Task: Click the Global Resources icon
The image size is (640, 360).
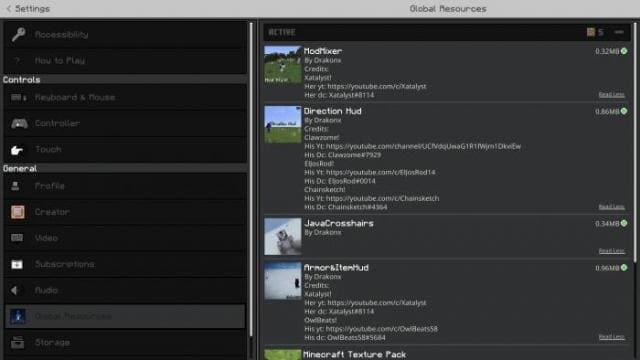Action: 18,316
